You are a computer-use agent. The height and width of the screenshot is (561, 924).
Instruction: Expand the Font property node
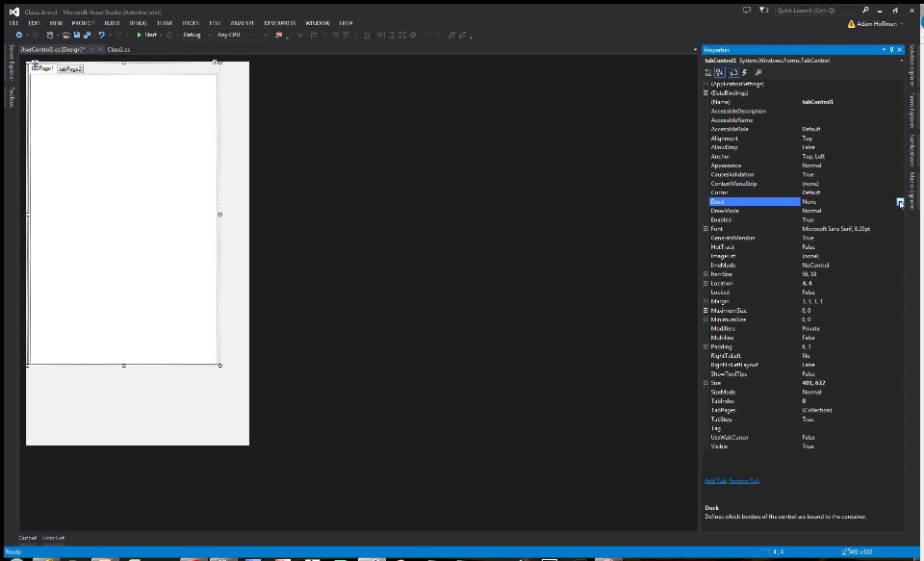(x=706, y=229)
